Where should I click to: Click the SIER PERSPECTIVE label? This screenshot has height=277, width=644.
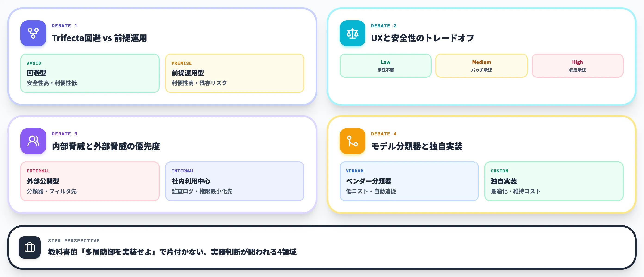click(74, 241)
